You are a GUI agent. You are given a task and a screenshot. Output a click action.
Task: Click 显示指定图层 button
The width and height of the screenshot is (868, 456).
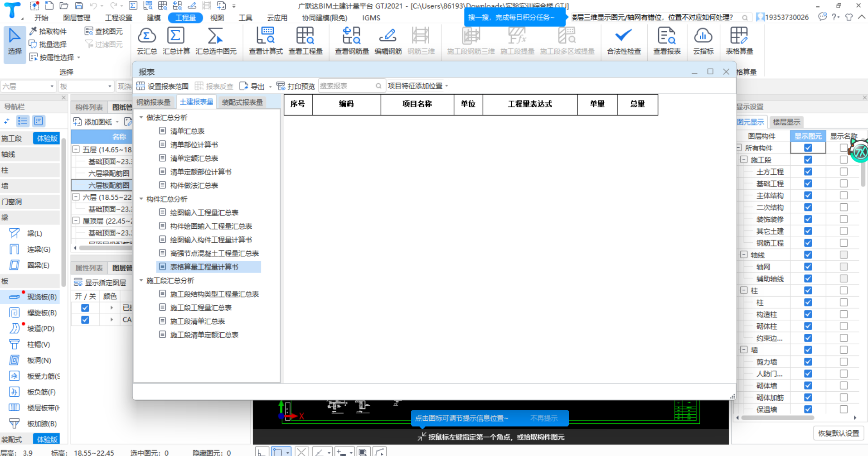coord(101,283)
